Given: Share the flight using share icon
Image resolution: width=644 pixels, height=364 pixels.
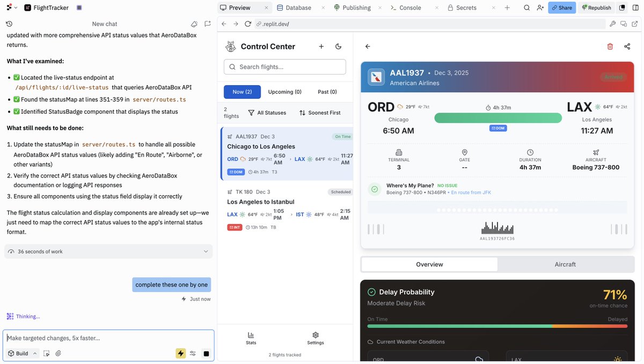Looking at the screenshot, I should point(627,47).
